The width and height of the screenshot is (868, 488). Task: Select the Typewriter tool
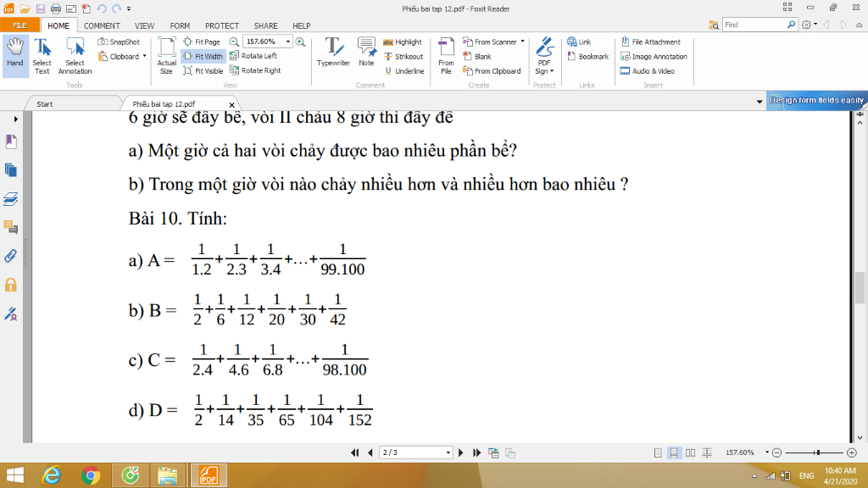333,53
